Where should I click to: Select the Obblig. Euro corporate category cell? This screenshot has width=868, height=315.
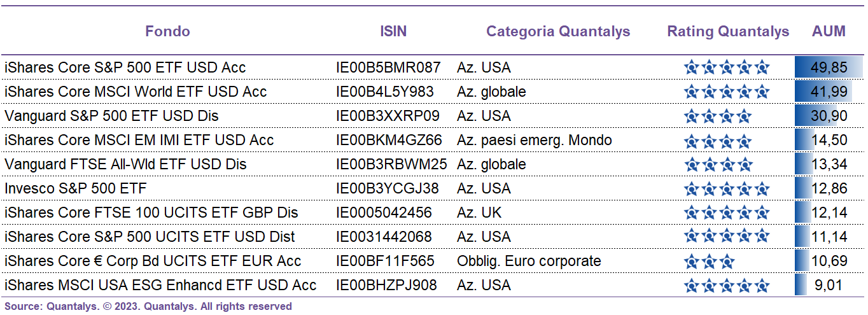pos(529,261)
